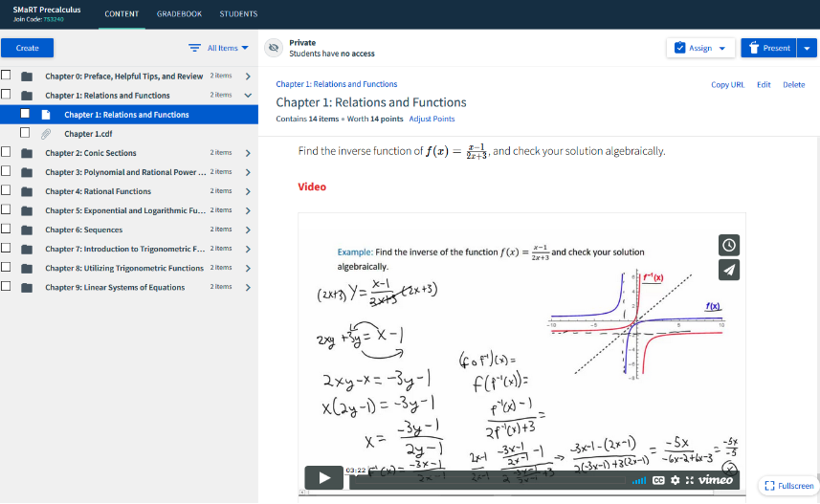The image size is (820, 504).
Task: Add video to Watch Later clock icon
Action: click(729, 245)
